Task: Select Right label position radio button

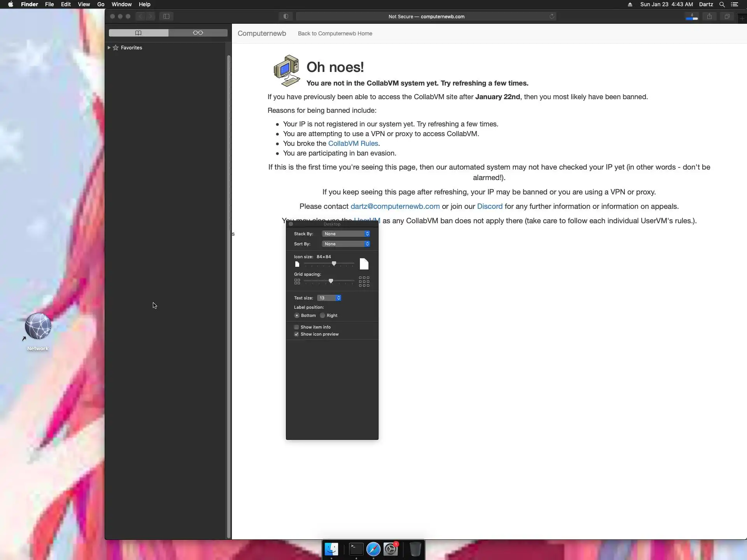Action: (x=323, y=315)
